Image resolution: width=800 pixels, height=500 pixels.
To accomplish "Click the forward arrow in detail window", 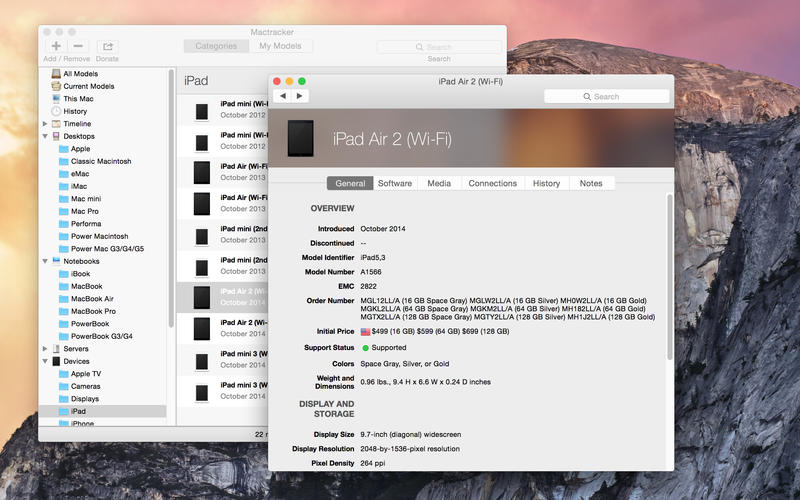I will (x=299, y=96).
